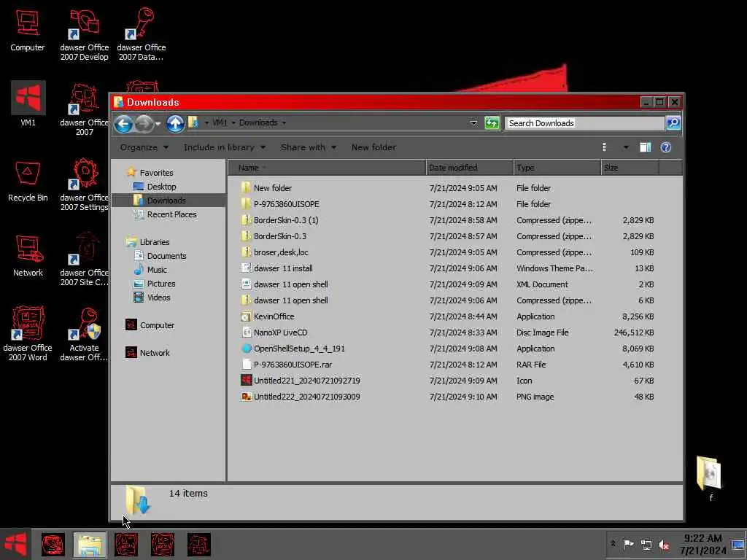Screen dimensions: 747x560
Task: Open Recent Places in navigation pane
Action: click(x=171, y=214)
